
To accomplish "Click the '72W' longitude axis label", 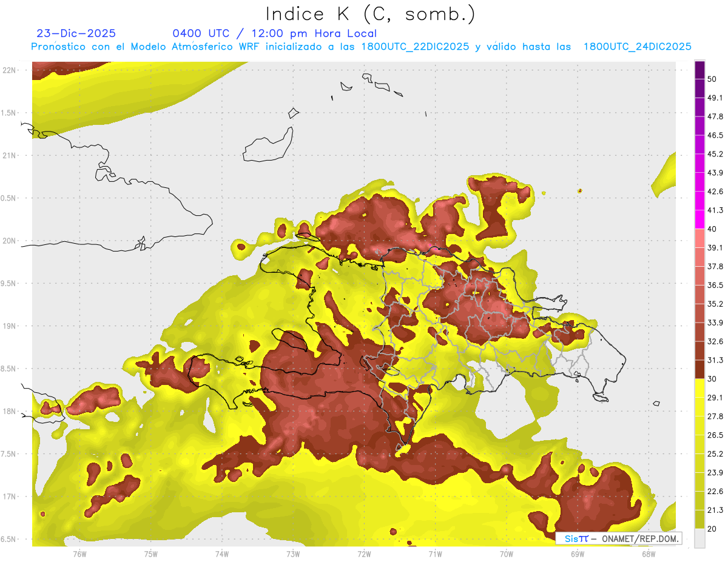I will pos(364,554).
